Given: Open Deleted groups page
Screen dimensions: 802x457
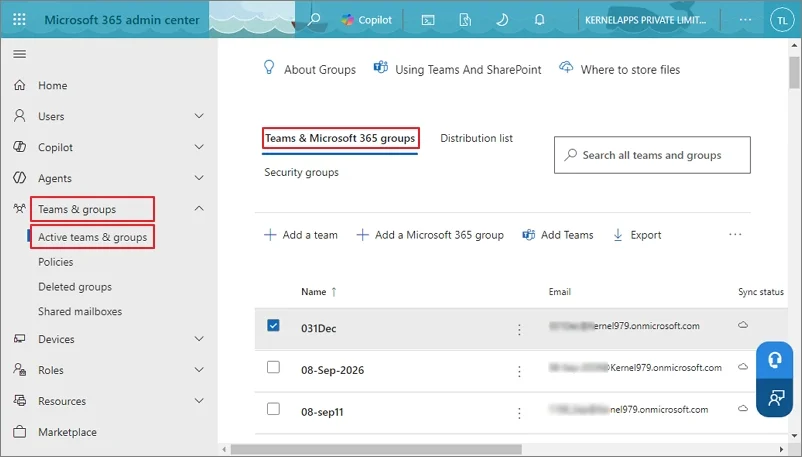Looking at the screenshot, I should 75,287.
